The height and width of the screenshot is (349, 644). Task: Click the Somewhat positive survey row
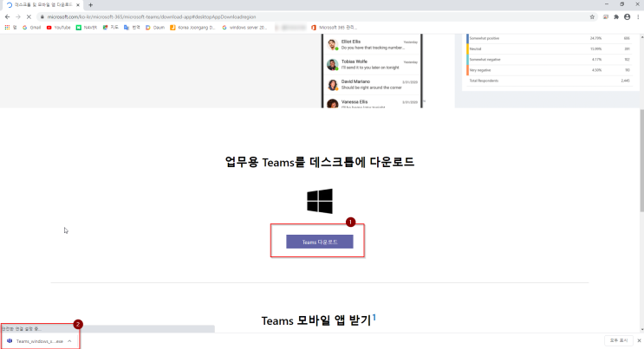[x=550, y=38]
